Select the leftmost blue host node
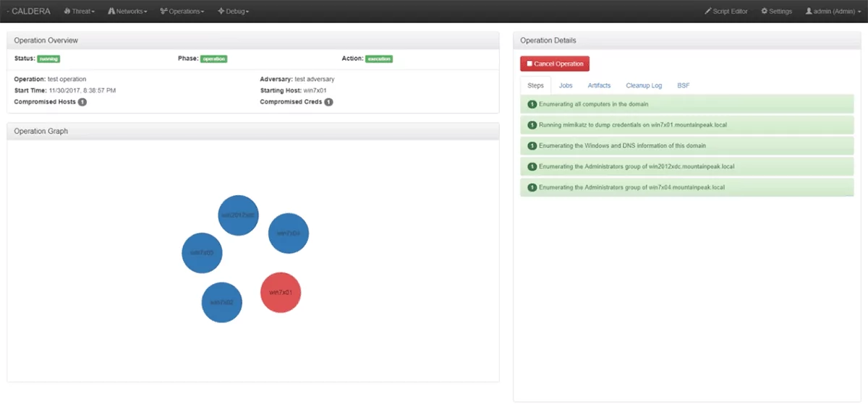 pos(202,253)
